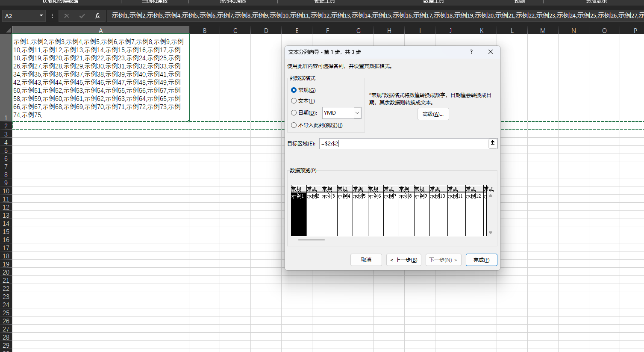Open 高级 advanced text import settings

433,114
